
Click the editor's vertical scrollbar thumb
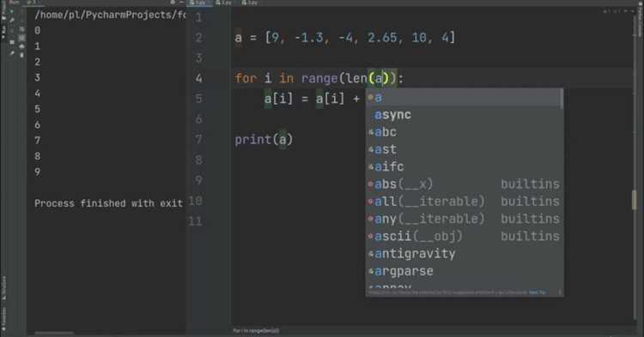(x=635, y=200)
